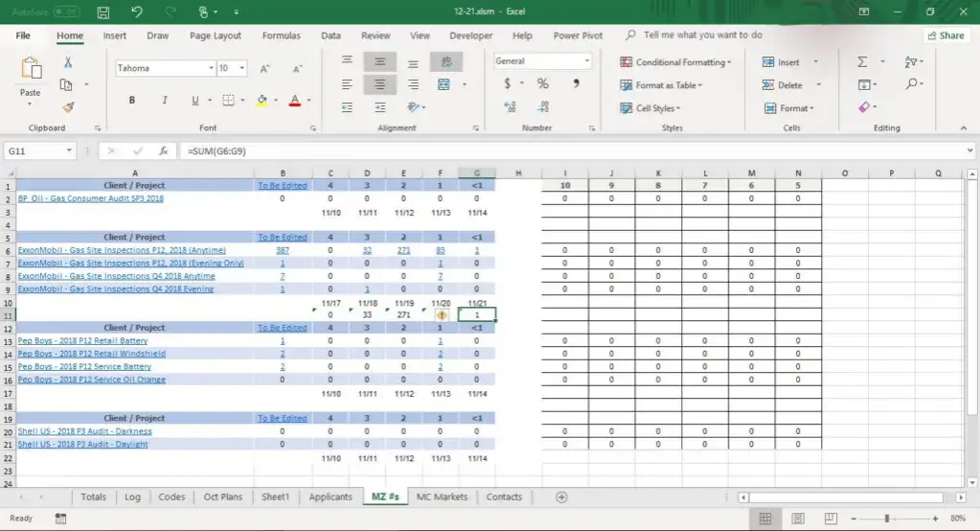Click the Cut scissors icon
Viewport: 980px width, 531px height.
(x=68, y=62)
